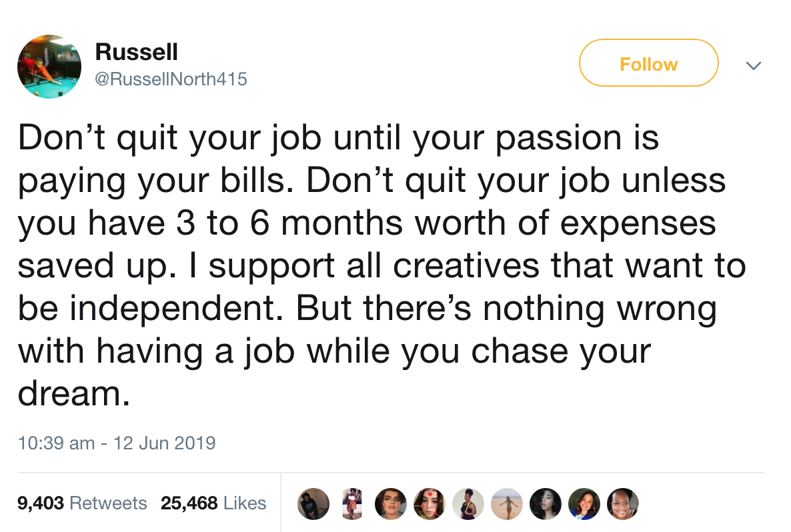
Task: Click the tweet's opening line about quitting
Action: pyautogui.click(x=337, y=137)
